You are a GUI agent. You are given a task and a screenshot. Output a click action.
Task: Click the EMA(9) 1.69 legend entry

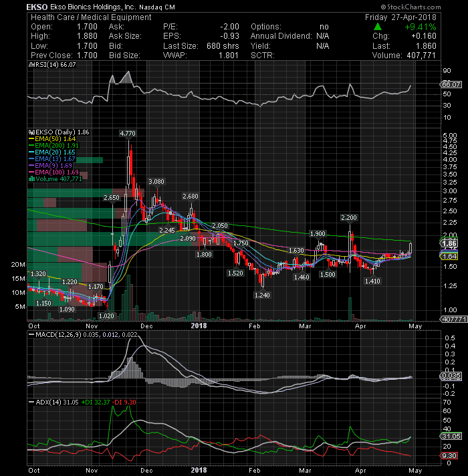click(50, 165)
